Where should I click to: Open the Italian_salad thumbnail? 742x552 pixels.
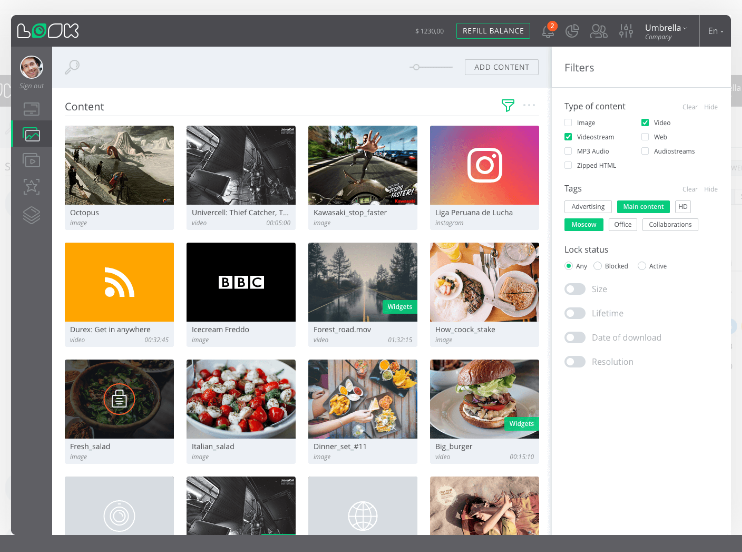pyautogui.click(x=241, y=399)
